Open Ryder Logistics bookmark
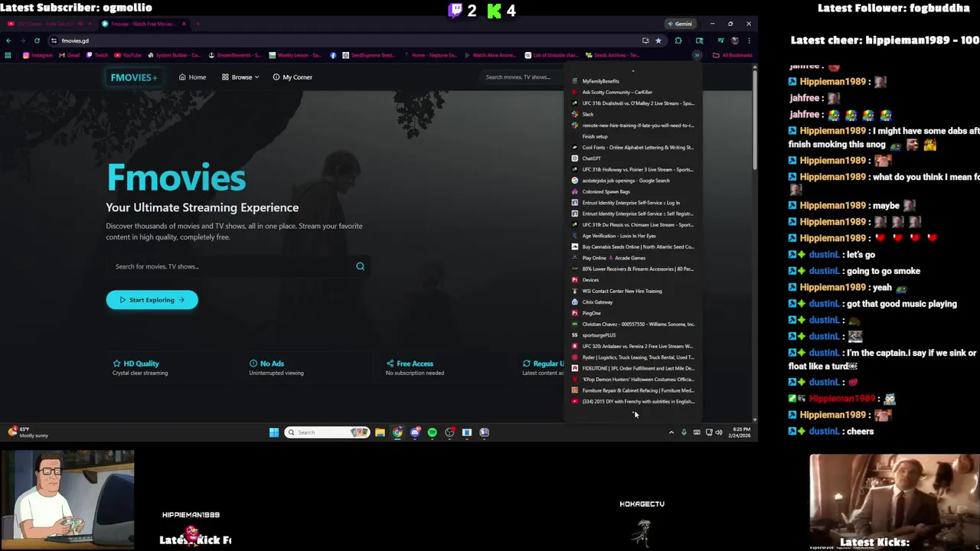The image size is (980, 551). (x=633, y=357)
